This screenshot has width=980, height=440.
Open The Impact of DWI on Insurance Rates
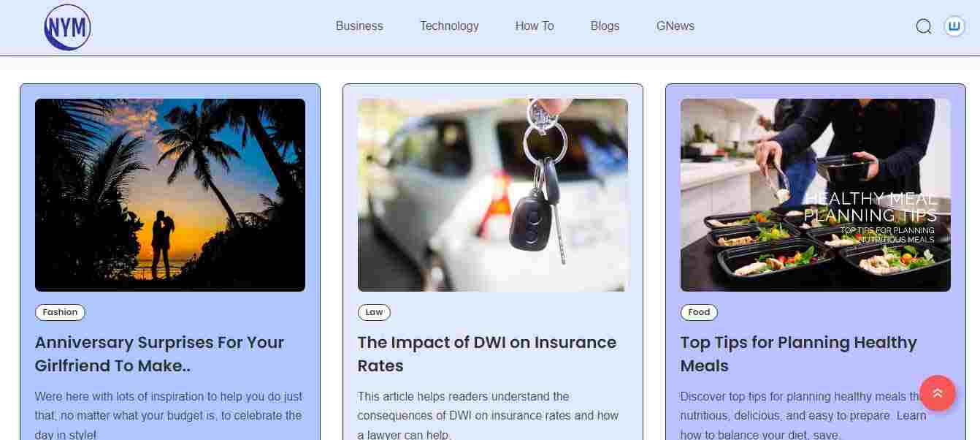(x=487, y=354)
